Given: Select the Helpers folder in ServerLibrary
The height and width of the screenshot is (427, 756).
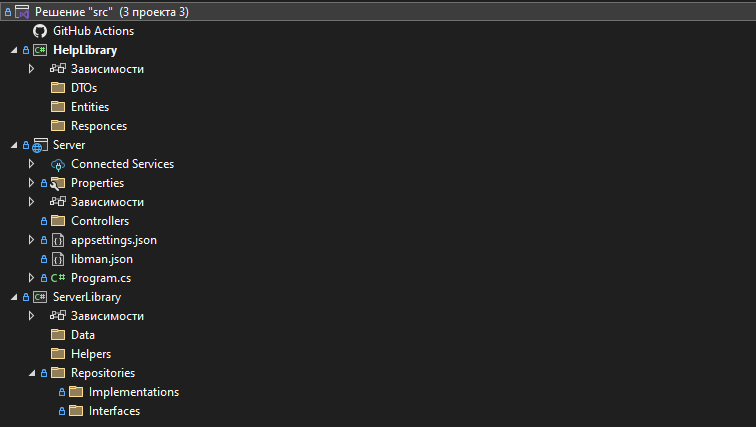Looking at the screenshot, I should (x=90, y=354).
